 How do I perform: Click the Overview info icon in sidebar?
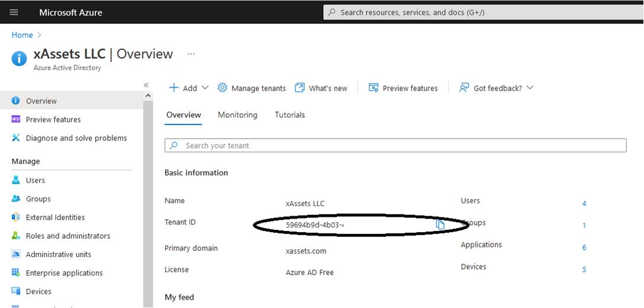pyautogui.click(x=15, y=101)
